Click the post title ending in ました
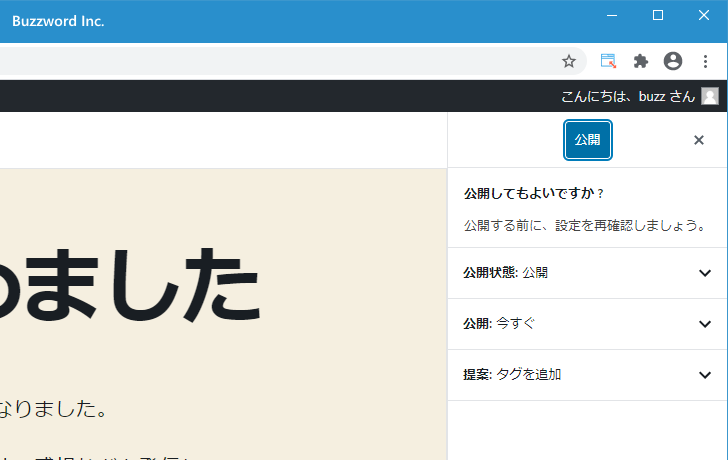The height and width of the screenshot is (460, 728). tap(130, 284)
